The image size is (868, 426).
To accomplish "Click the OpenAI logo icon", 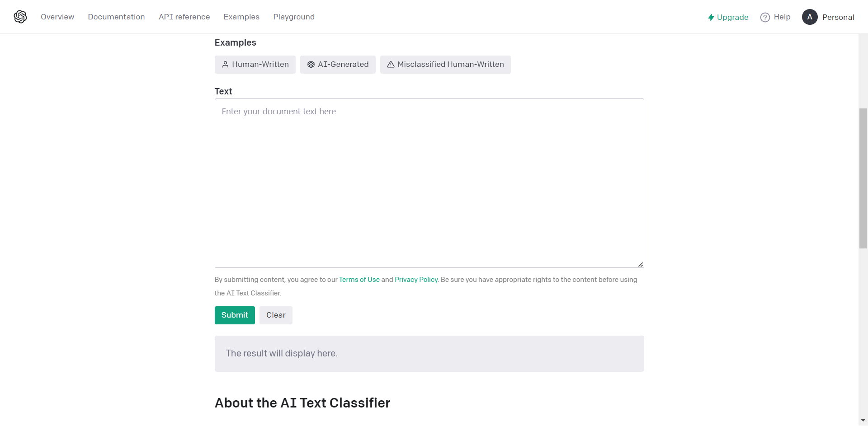I will [x=20, y=17].
